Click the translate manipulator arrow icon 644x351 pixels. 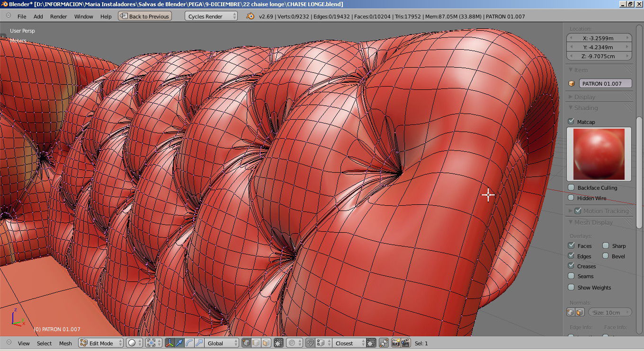coord(179,343)
